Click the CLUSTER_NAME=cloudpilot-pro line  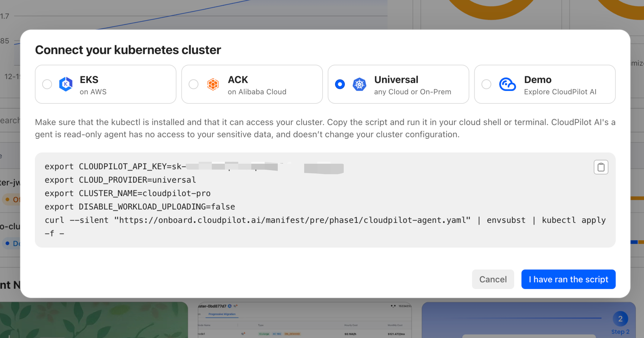click(127, 193)
